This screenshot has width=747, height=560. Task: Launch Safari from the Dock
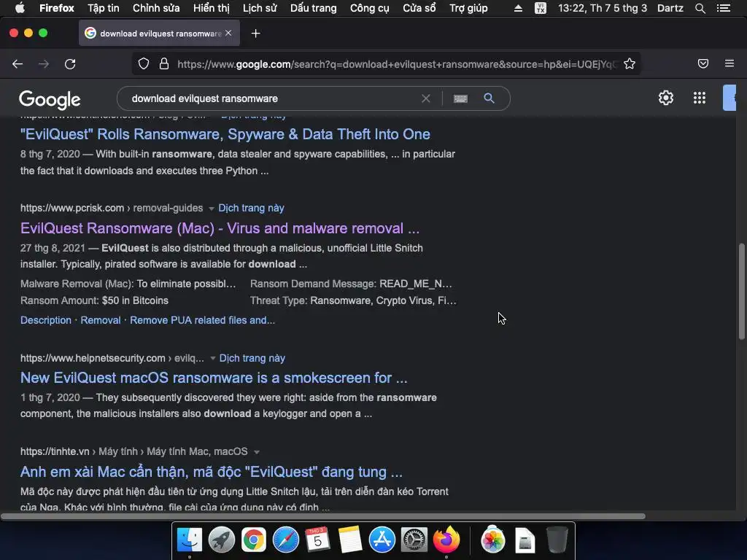coord(286,540)
